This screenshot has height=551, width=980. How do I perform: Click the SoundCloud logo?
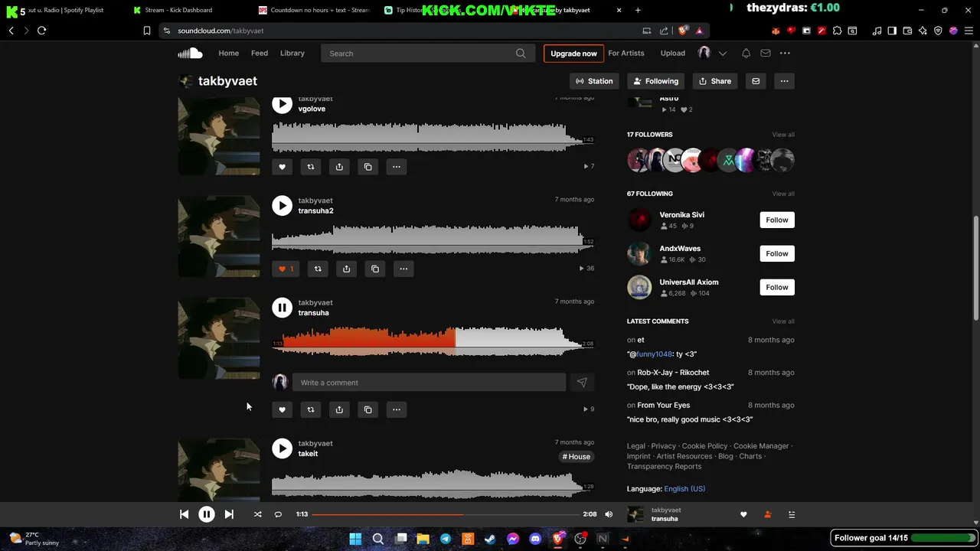tap(190, 53)
